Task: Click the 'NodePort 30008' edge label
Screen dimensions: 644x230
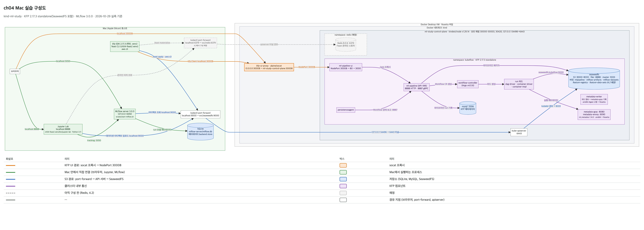Action: [307, 67]
